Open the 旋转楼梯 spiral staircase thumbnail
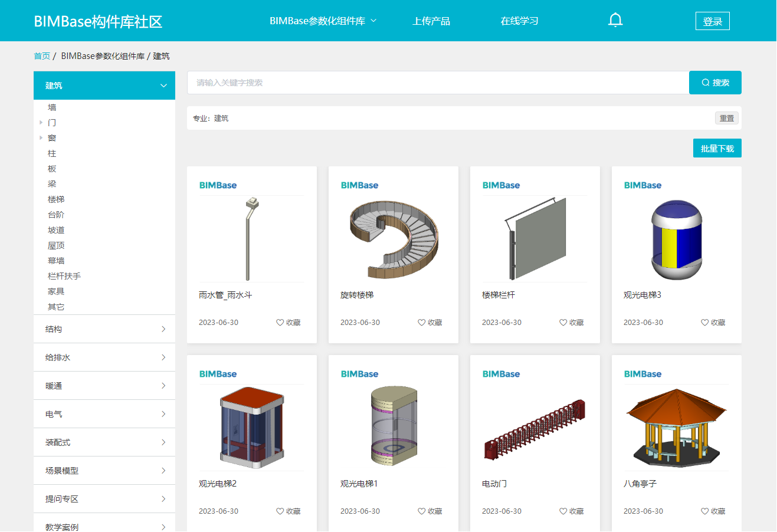This screenshot has width=777, height=532. 394,239
